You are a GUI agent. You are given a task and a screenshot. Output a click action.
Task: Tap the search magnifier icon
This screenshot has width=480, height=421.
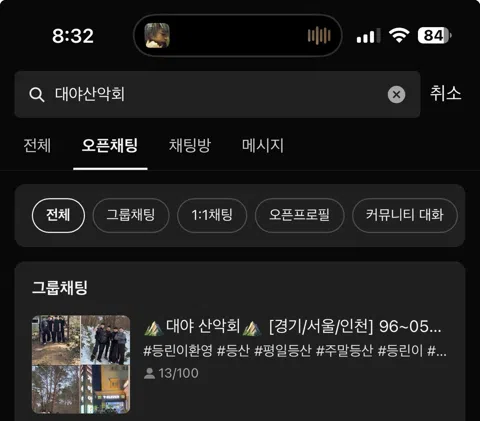(37, 95)
